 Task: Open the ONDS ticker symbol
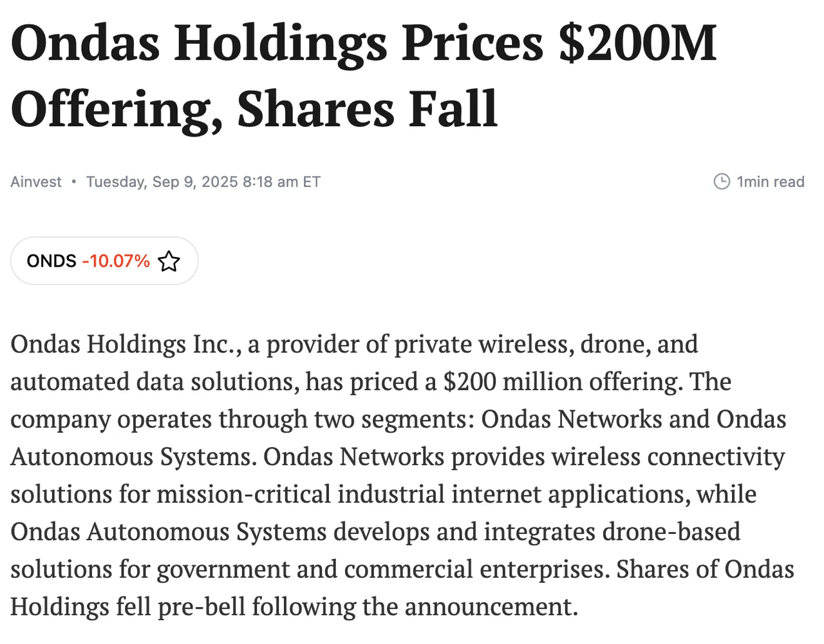pyautogui.click(x=51, y=261)
